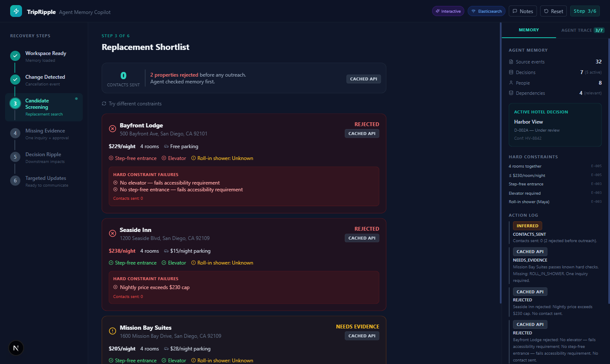This screenshot has height=364, width=610.
Task: Click Seaside Inn's Cached API badge
Action: pos(362,238)
